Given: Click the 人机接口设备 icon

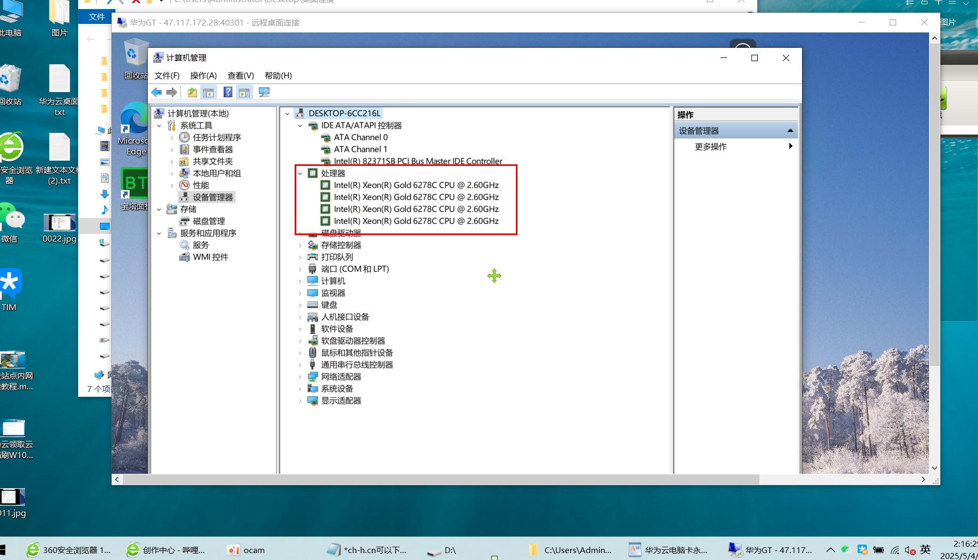Looking at the screenshot, I should [313, 317].
